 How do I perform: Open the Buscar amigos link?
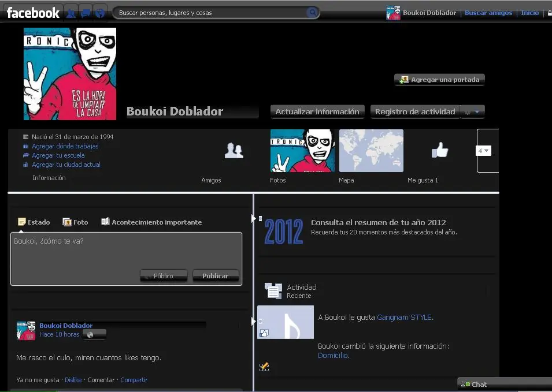488,13
